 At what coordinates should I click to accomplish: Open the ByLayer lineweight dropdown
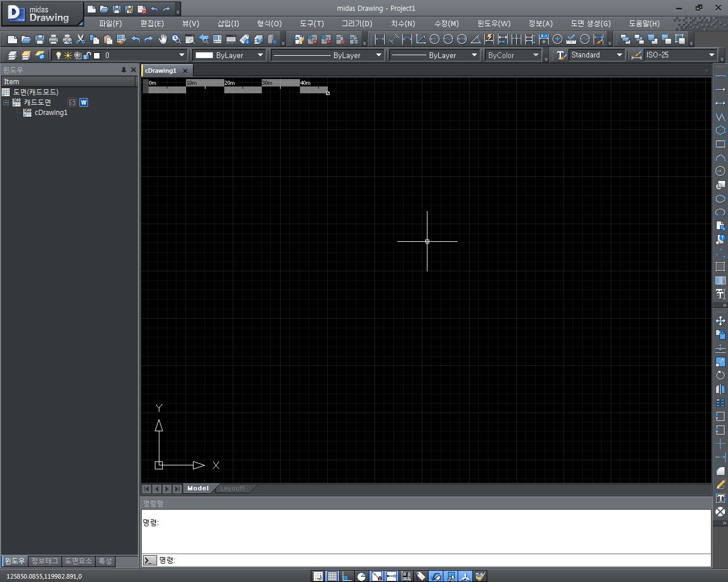pos(474,55)
